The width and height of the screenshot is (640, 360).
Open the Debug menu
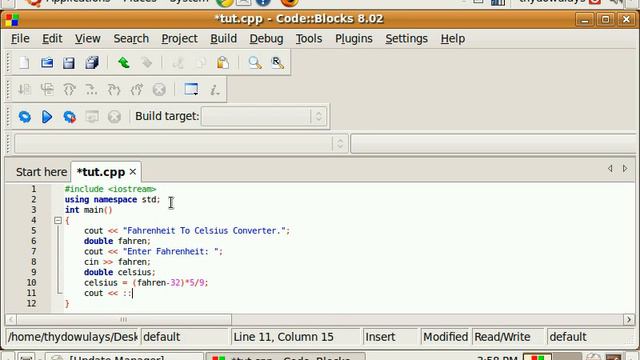click(x=267, y=39)
